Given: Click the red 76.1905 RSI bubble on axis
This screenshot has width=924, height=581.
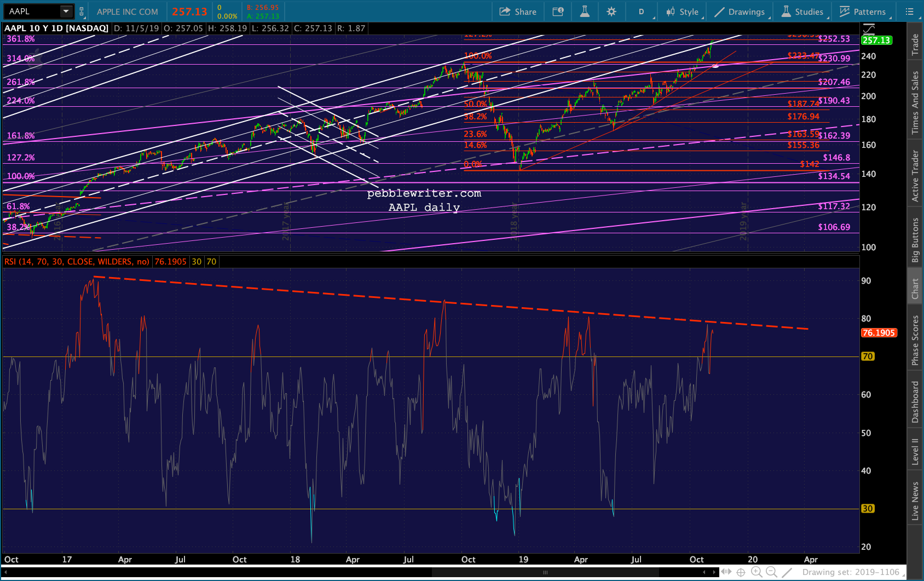Looking at the screenshot, I should [879, 333].
